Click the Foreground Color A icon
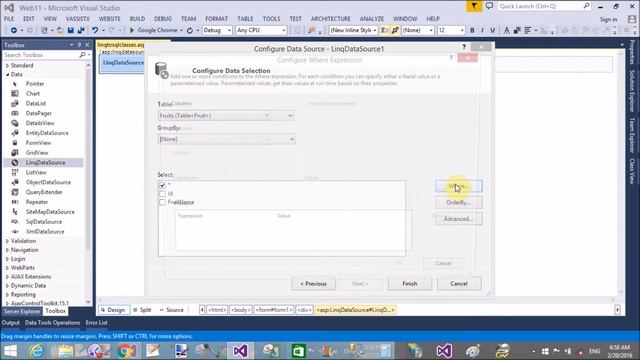This screenshot has height=360, width=640. [507, 31]
